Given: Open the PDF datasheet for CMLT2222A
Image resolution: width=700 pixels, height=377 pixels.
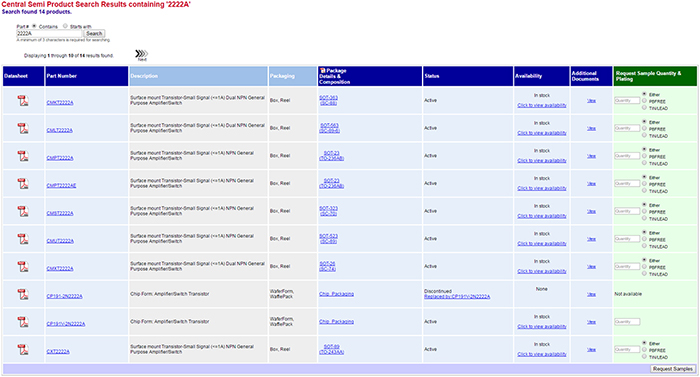Looking at the screenshot, I should point(23,128).
